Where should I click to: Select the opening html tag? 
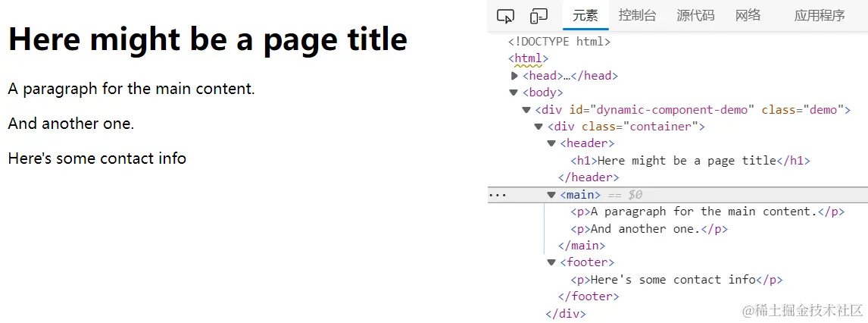pos(529,58)
